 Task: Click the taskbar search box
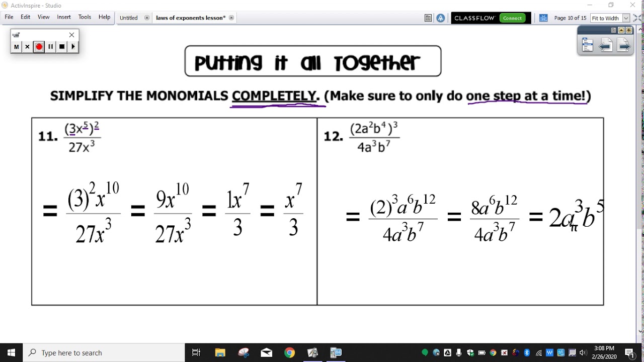pos(104,352)
